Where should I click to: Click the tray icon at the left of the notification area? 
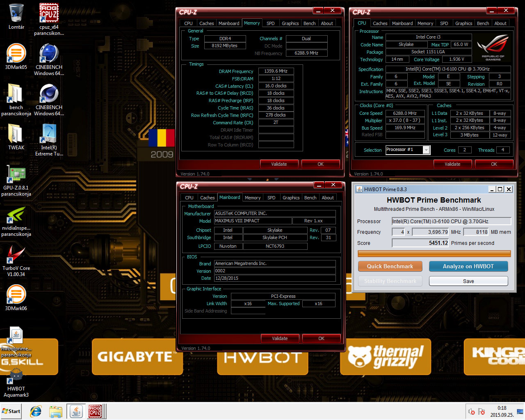[472, 411]
